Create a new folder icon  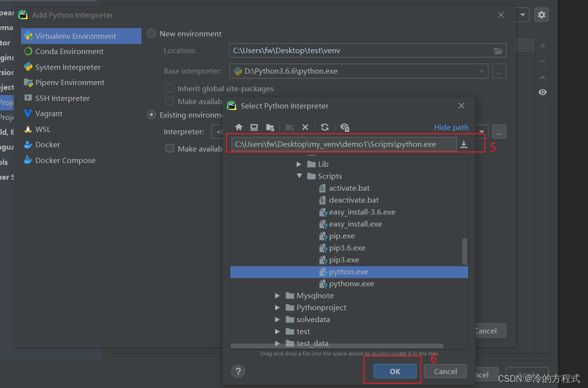289,127
